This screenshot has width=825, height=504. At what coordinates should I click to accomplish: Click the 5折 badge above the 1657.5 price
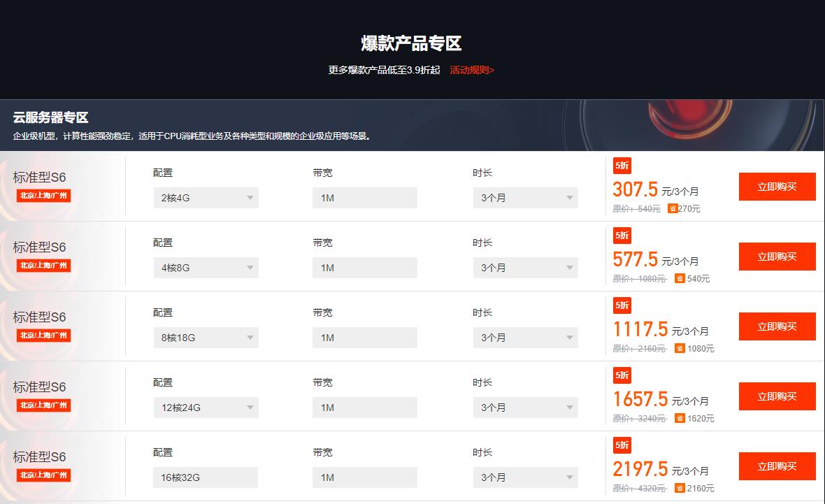[622, 375]
